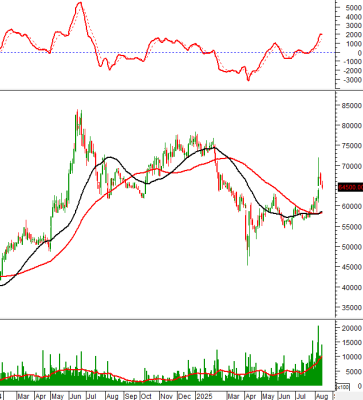This screenshot has height=400, width=363.
Task: Select the 45000 price axis label
Action: point(351,267)
